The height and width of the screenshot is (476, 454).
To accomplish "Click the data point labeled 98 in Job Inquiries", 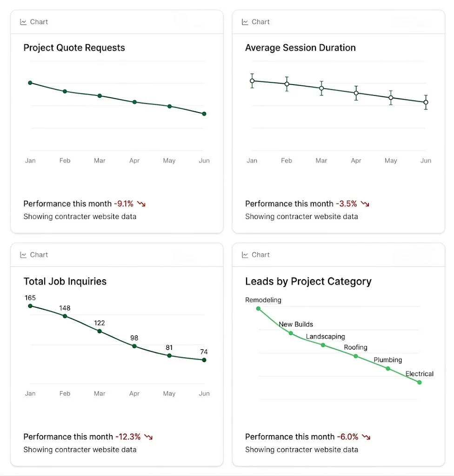I will 134,346.
